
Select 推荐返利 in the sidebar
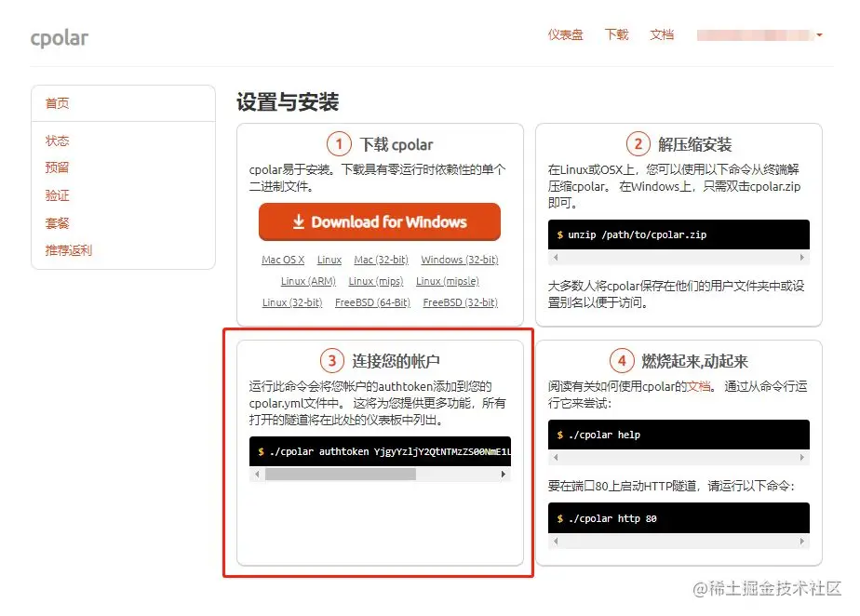coord(69,250)
